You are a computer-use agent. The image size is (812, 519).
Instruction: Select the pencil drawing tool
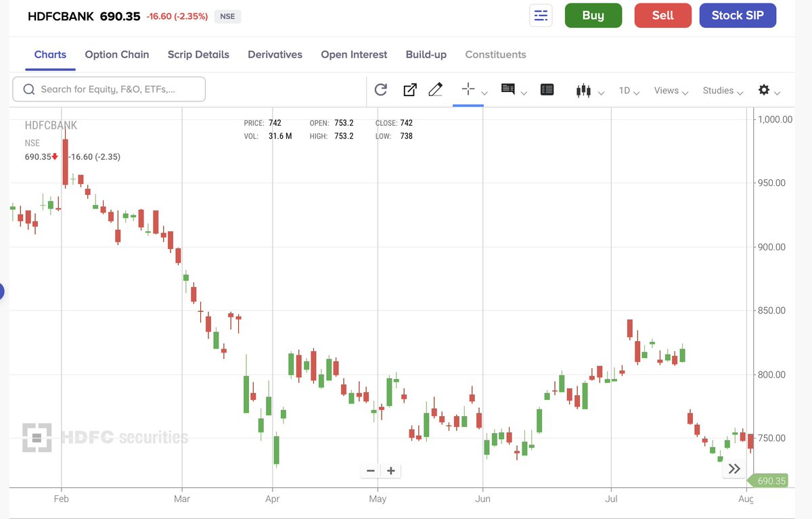(436, 89)
